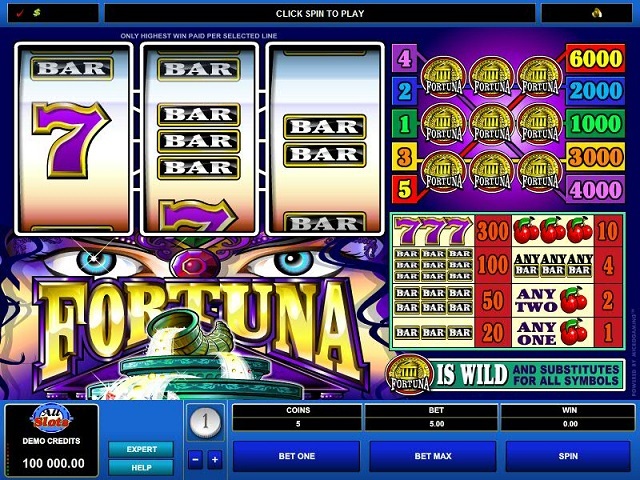Select the coin value 1 chip
Screen dimensions: 640x480
point(205,421)
